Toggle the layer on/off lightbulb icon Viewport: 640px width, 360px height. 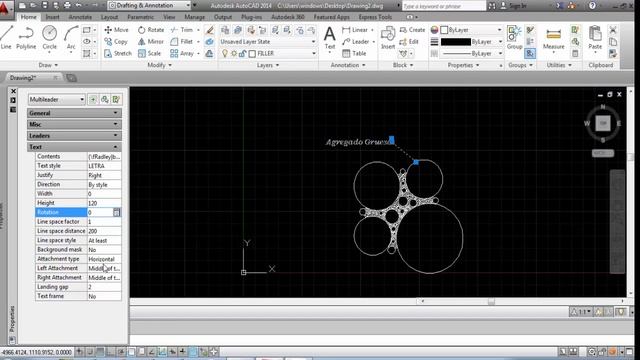pyautogui.click(x=224, y=53)
